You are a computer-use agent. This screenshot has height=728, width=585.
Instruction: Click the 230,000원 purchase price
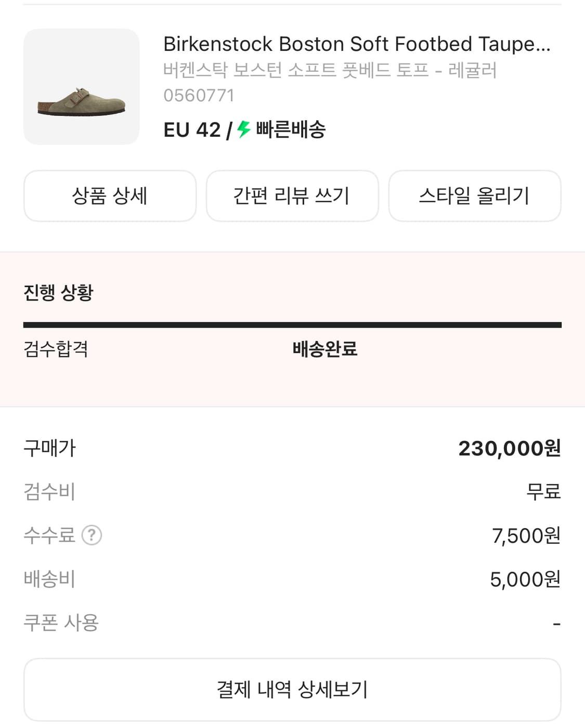(x=509, y=448)
